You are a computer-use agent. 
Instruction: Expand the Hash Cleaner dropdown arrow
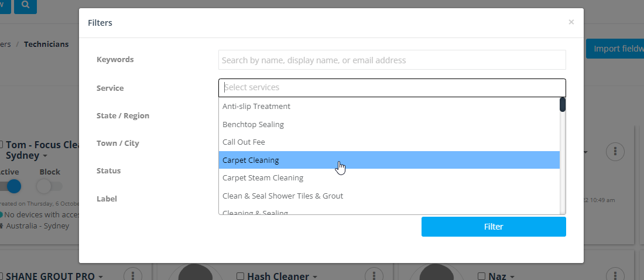(x=315, y=276)
